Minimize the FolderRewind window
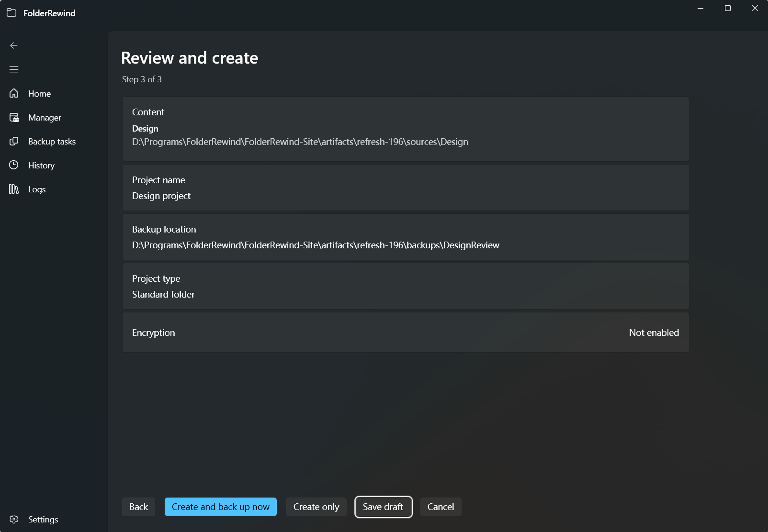Screen dimensions: 768x532 [x=700, y=8]
